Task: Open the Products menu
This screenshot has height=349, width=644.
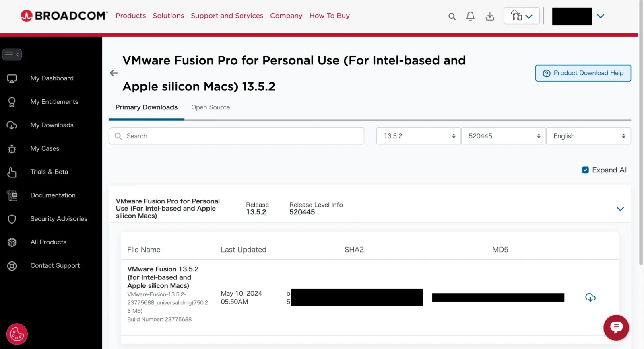Action: [131, 16]
